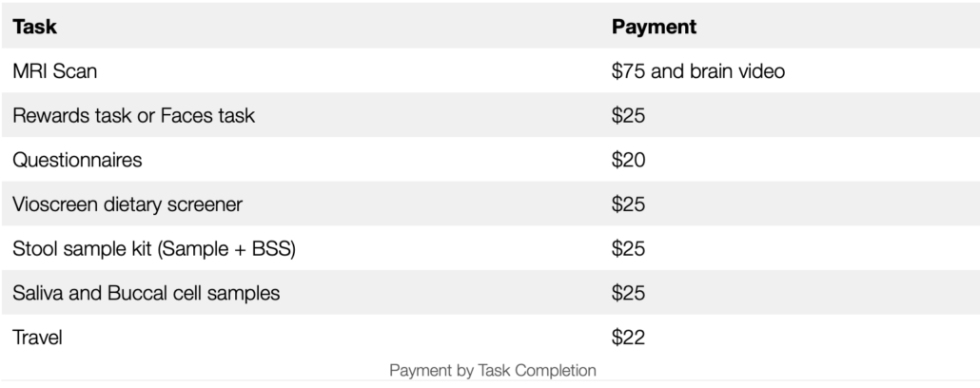
Task: Click the $75 and brain video cell
Action: coord(698,71)
